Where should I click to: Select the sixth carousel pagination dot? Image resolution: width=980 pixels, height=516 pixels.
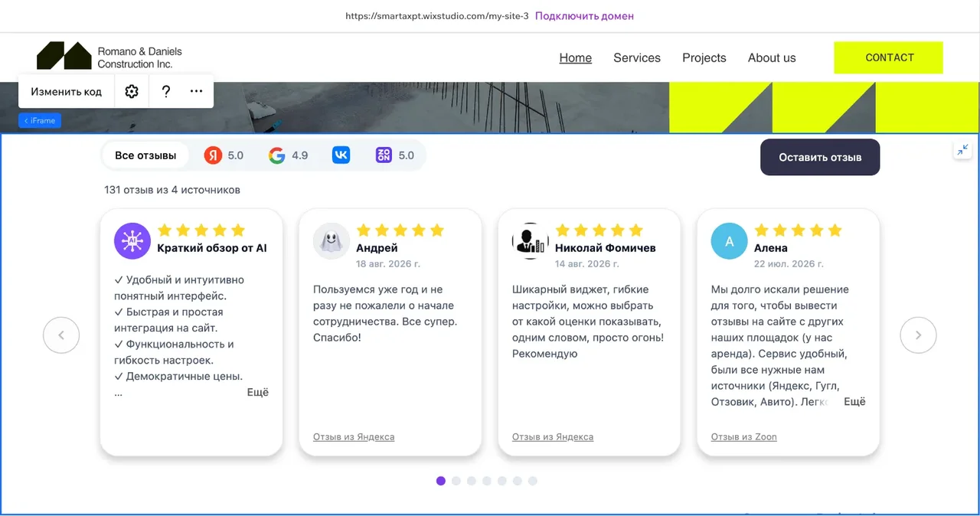point(518,481)
